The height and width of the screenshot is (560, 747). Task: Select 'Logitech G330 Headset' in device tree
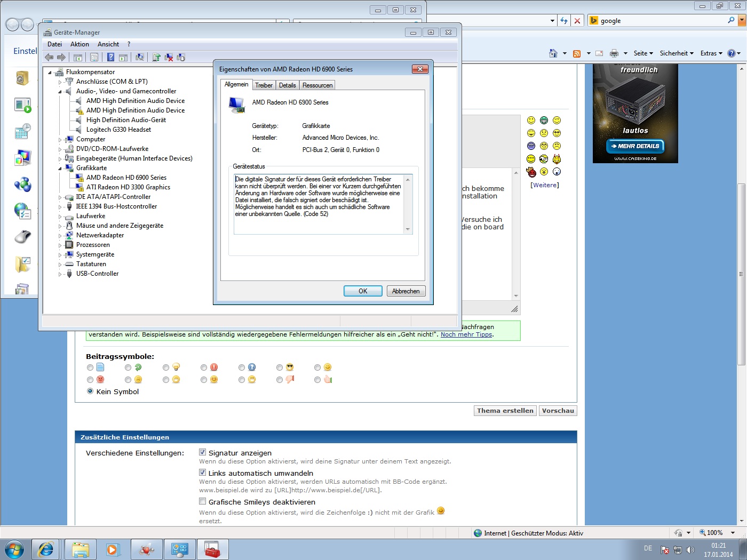tap(118, 130)
